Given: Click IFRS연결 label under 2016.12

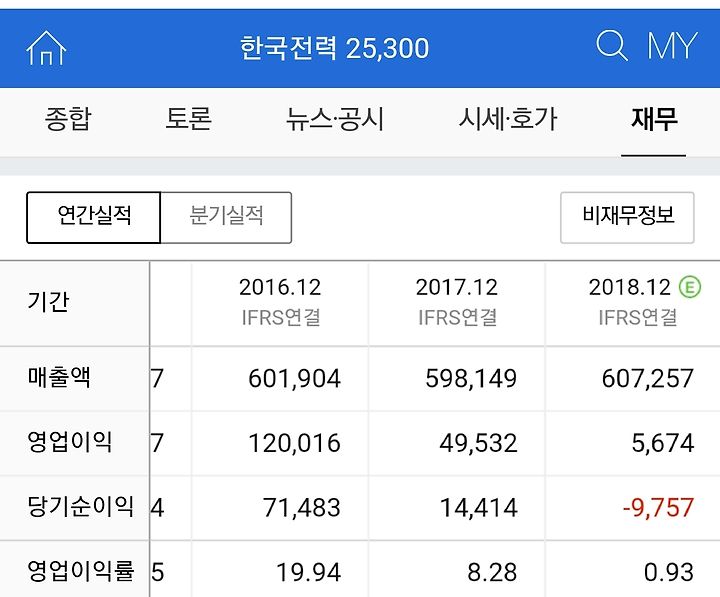Looking at the screenshot, I should point(281,317).
